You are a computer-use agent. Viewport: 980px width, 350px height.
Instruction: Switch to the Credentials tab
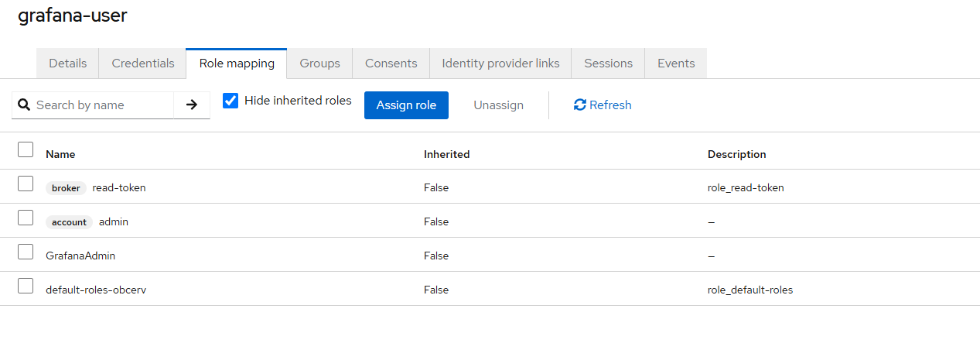click(x=143, y=63)
